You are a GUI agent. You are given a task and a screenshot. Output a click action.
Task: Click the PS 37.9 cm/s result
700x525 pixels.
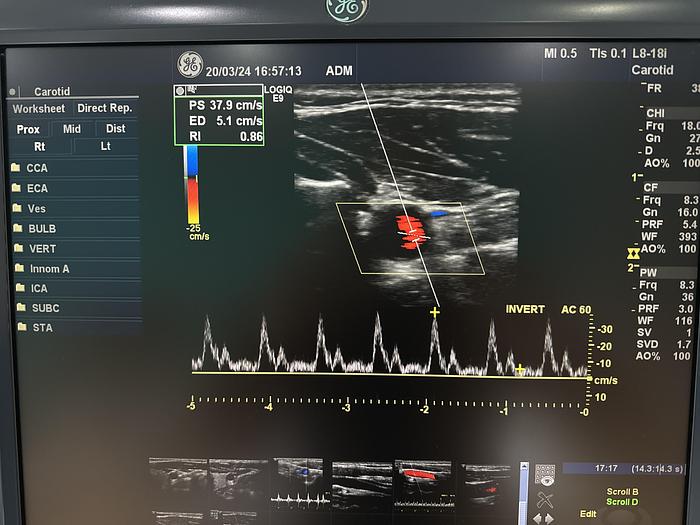tap(226, 105)
